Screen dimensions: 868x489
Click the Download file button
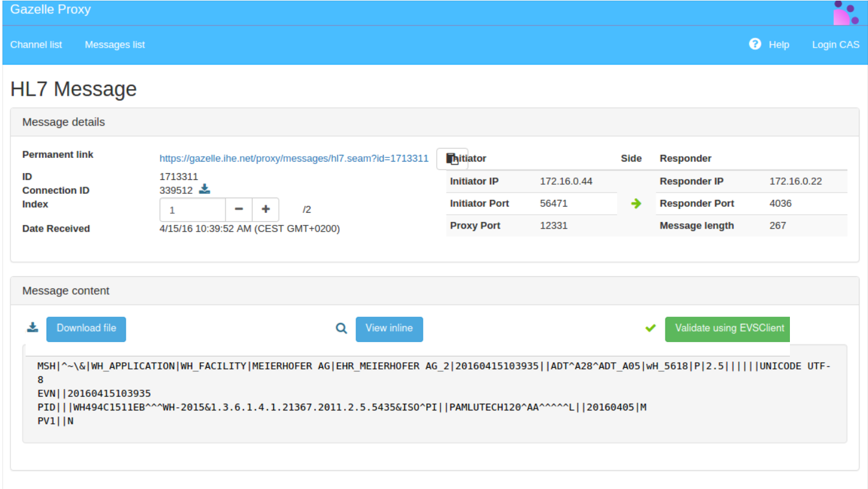click(86, 329)
